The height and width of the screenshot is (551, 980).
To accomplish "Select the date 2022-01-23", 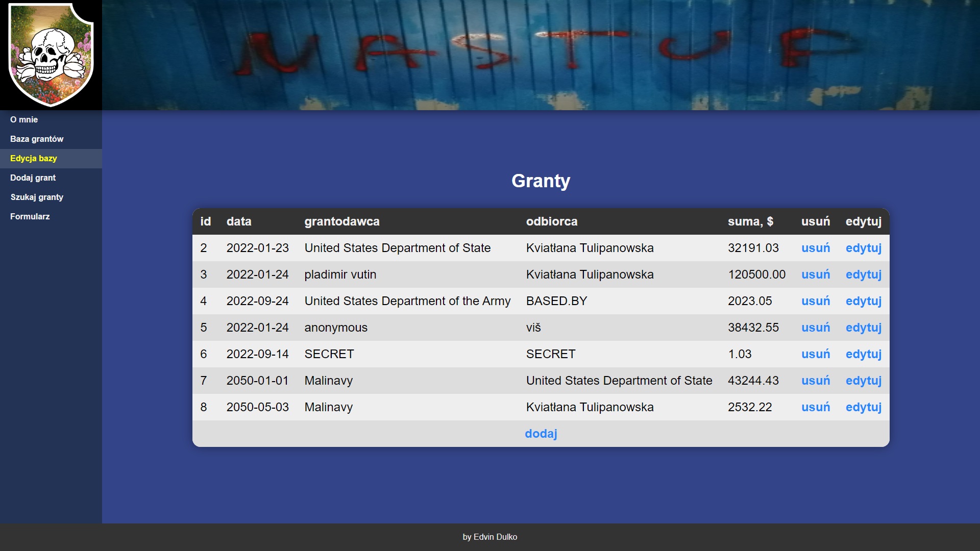I will [258, 248].
